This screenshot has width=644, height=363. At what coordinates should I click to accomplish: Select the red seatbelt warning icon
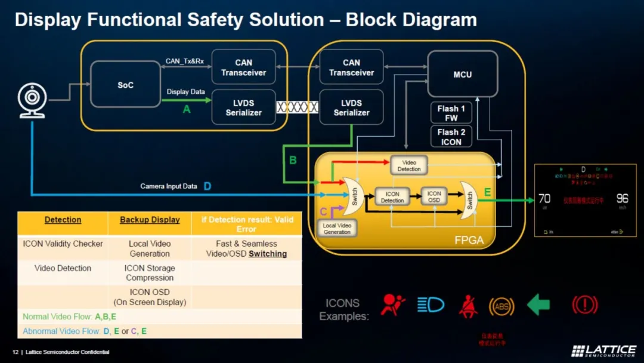point(468,306)
